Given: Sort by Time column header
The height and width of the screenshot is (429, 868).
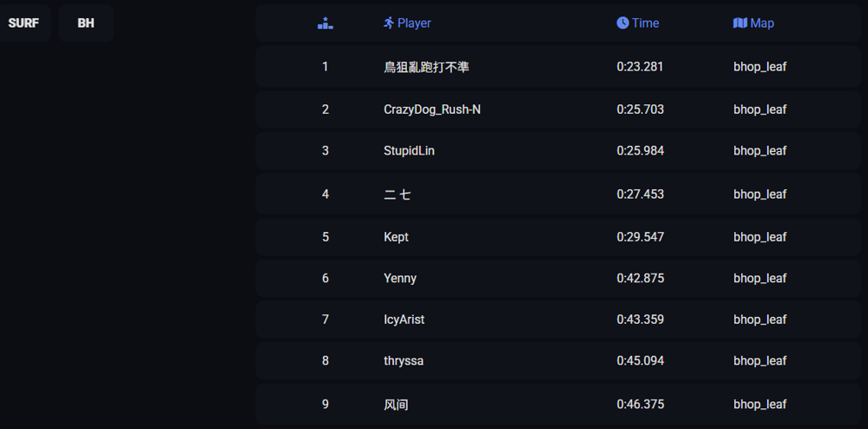Looking at the screenshot, I should [x=646, y=23].
